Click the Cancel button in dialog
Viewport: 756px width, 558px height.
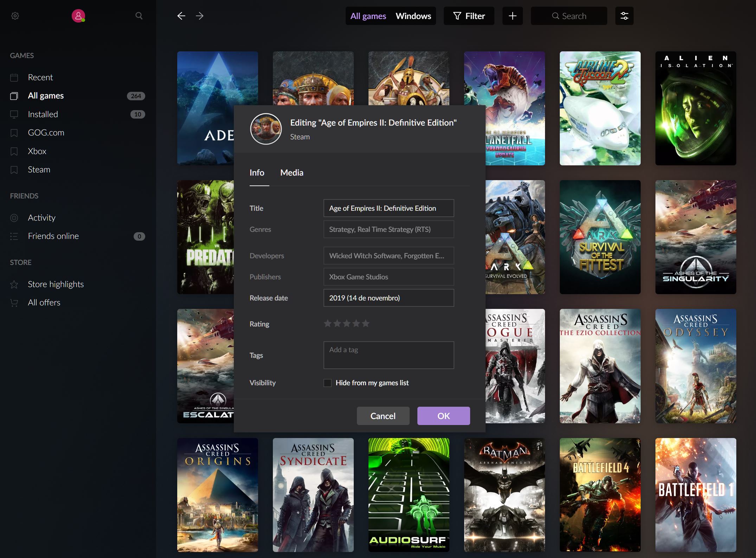coord(383,415)
